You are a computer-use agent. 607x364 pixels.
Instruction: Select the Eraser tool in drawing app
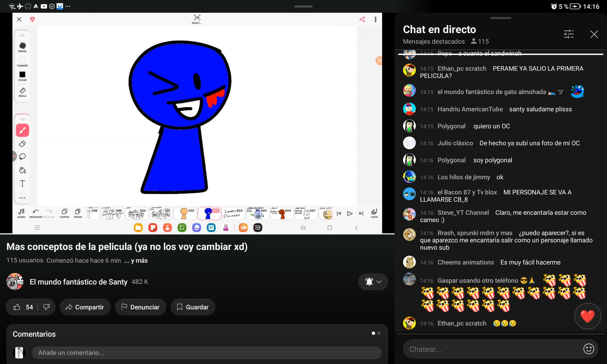[22, 144]
